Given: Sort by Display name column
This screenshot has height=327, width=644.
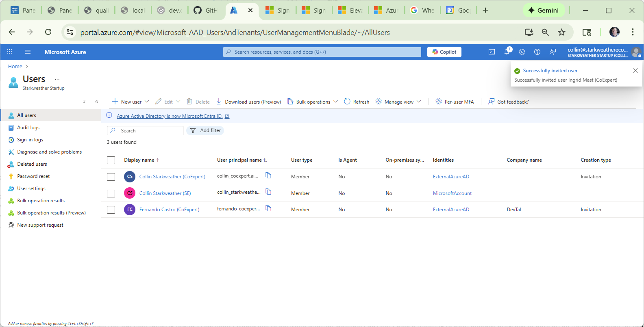Looking at the screenshot, I should [141, 160].
